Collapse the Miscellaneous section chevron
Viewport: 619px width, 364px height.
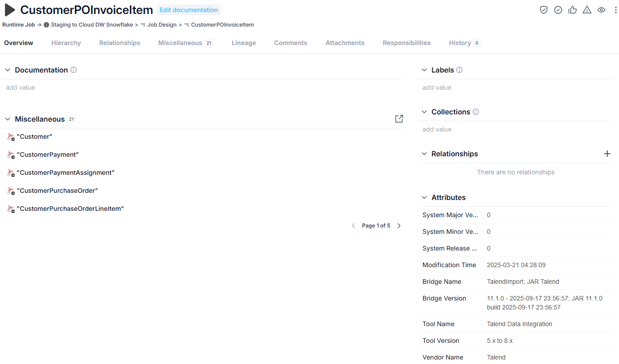(8, 119)
